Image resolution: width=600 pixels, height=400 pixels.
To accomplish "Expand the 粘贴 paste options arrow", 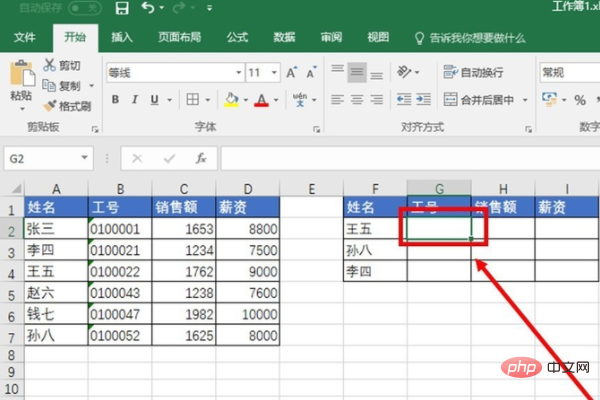I will (x=22, y=109).
